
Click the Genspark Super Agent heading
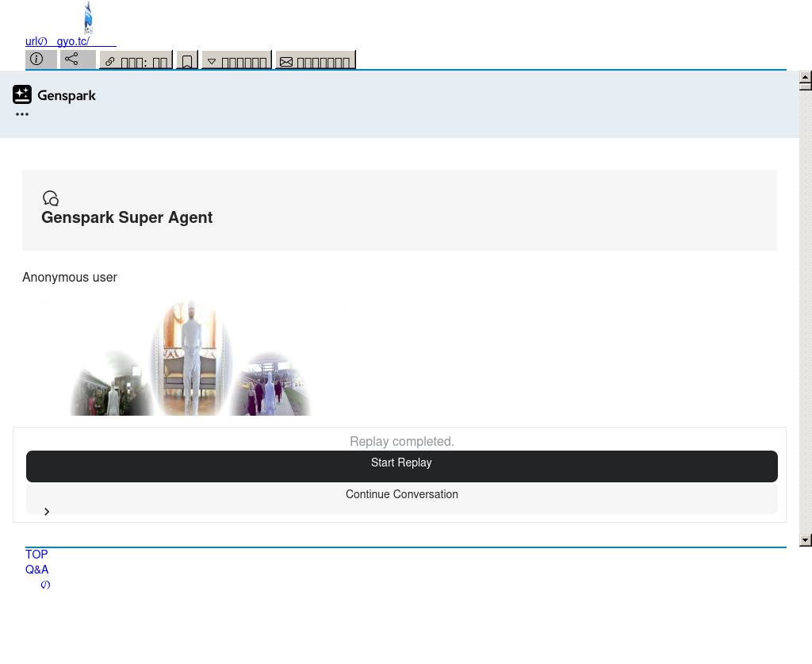127,217
